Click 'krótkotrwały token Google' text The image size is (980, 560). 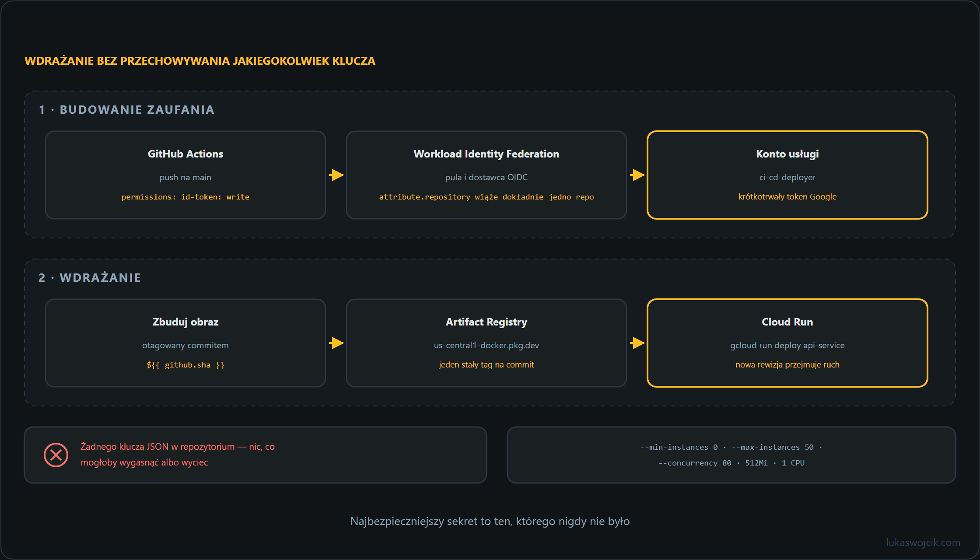(x=787, y=196)
